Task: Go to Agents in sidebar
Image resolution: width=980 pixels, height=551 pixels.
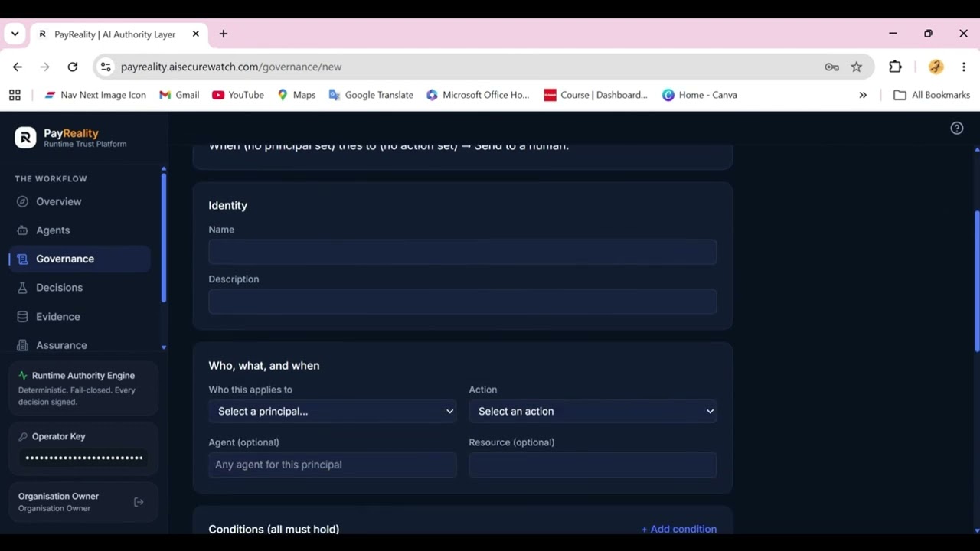Action: click(80, 230)
